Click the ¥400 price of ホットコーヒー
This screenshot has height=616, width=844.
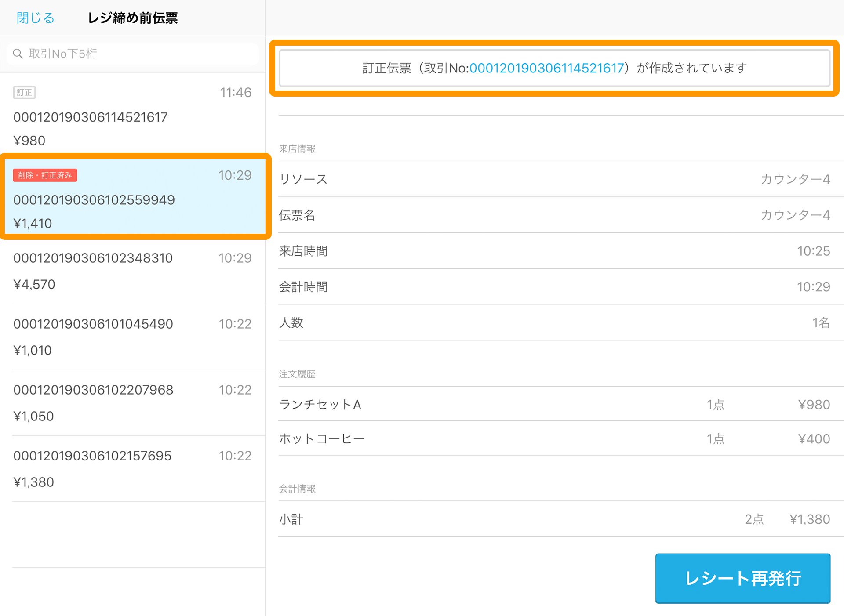click(814, 439)
